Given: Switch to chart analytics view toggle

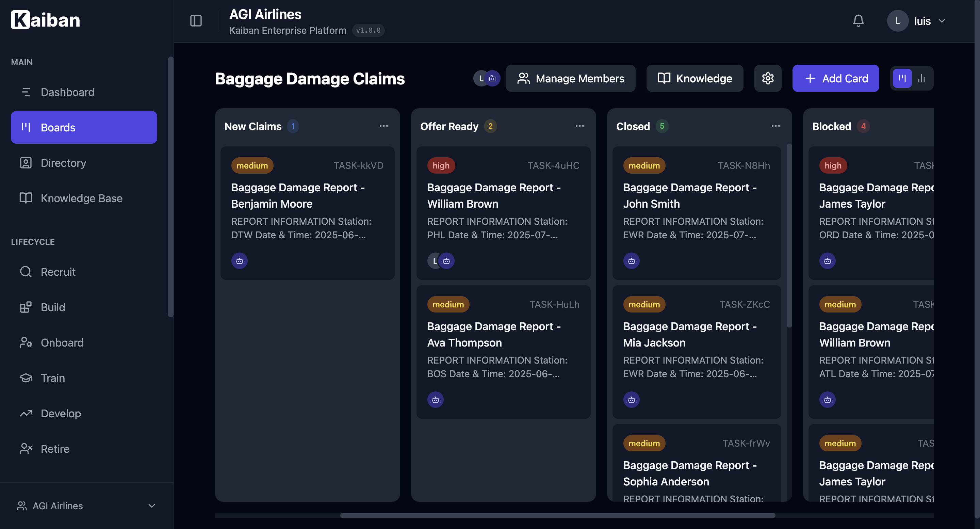Looking at the screenshot, I should (x=921, y=78).
